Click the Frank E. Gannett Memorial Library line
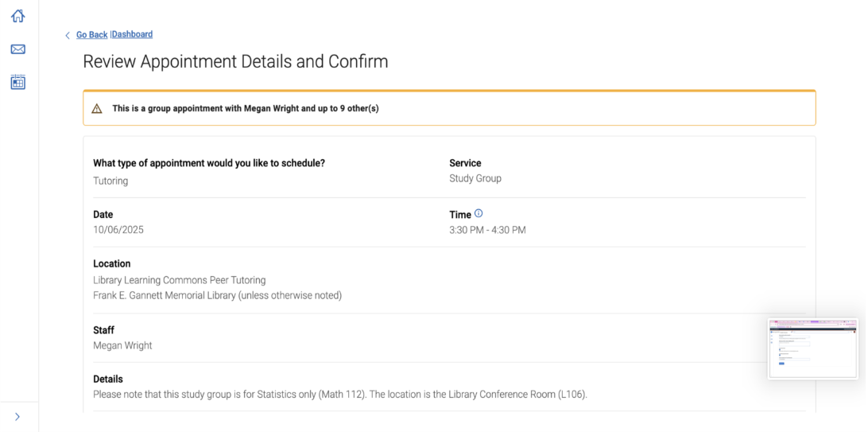Screen dimensions: 868x432 point(217,295)
